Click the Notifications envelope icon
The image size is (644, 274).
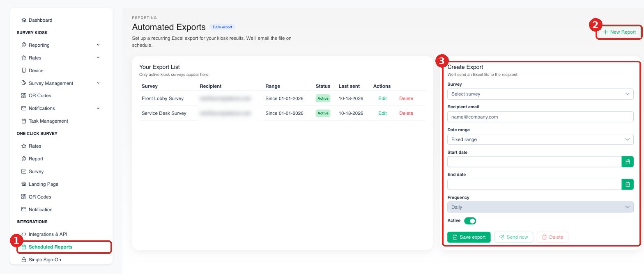coord(24,108)
